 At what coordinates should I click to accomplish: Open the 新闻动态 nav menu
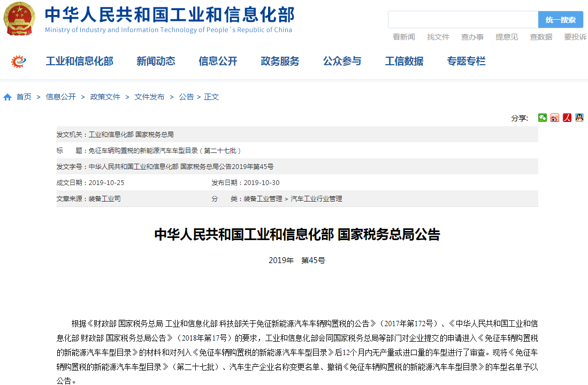(156, 61)
